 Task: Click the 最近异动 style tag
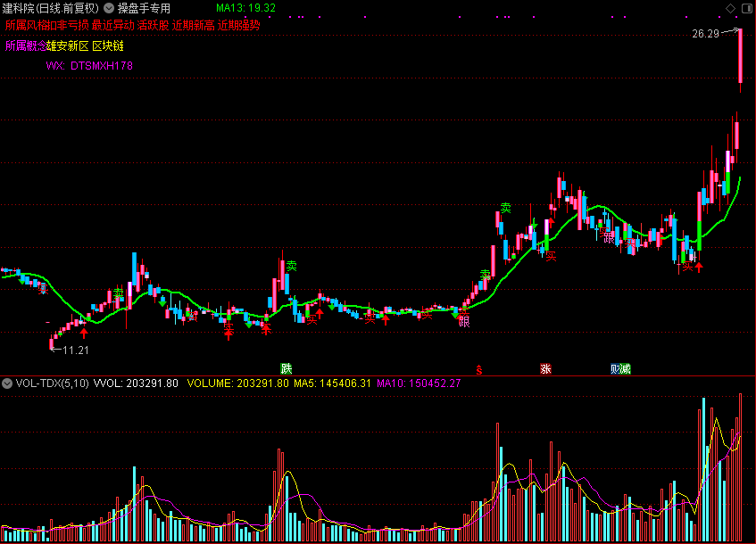click(112, 26)
